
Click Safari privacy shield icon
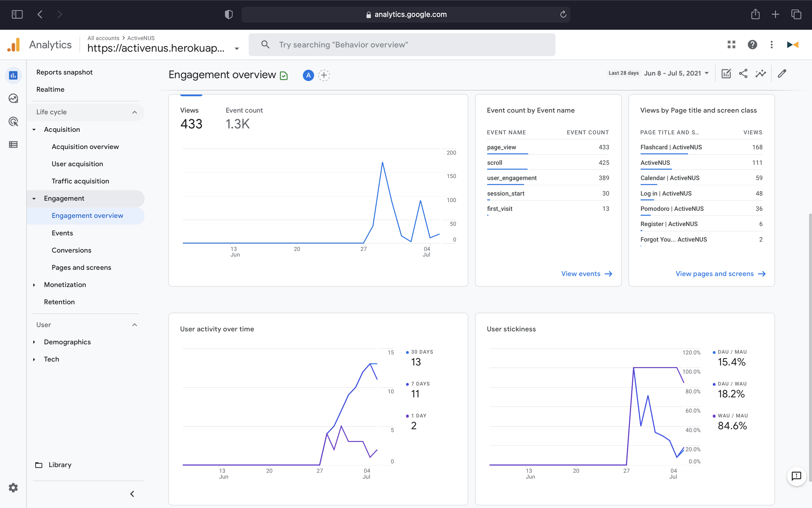coord(228,14)
